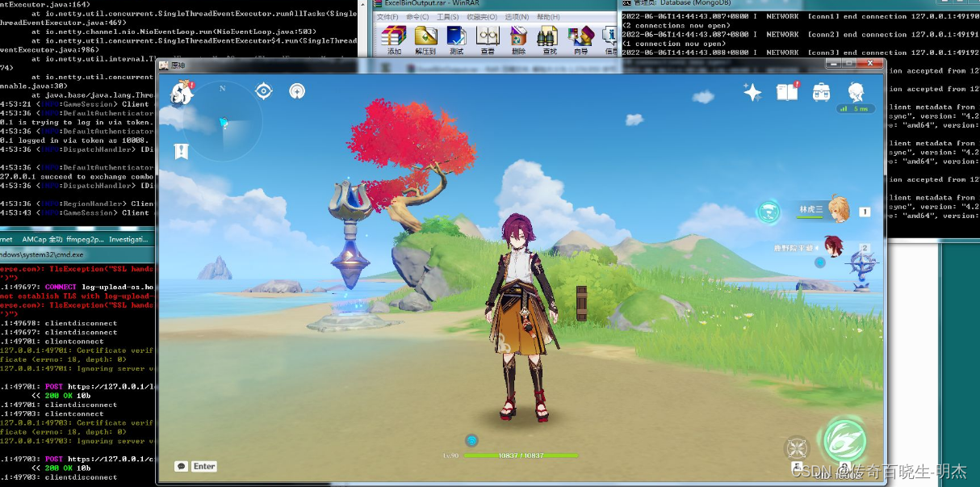Click the number 2 party slot badge
This screenshot has height=487, width=980.
pos(865,248)
